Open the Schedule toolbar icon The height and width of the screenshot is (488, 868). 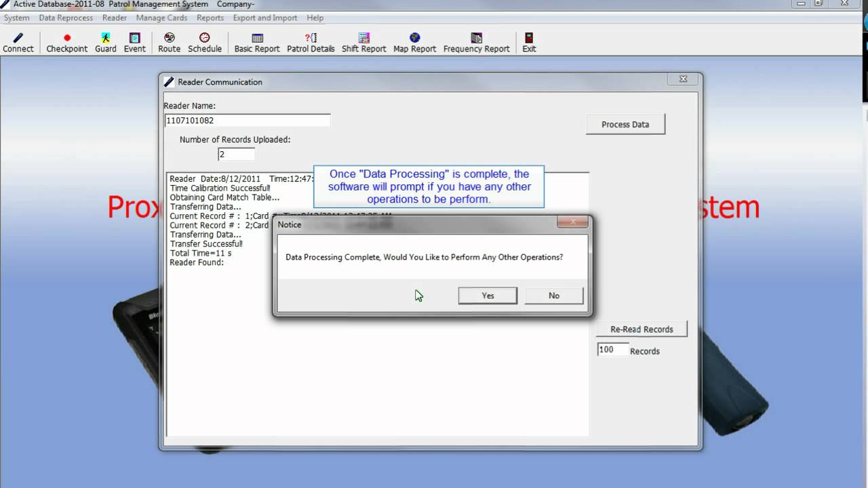[205, 43]
